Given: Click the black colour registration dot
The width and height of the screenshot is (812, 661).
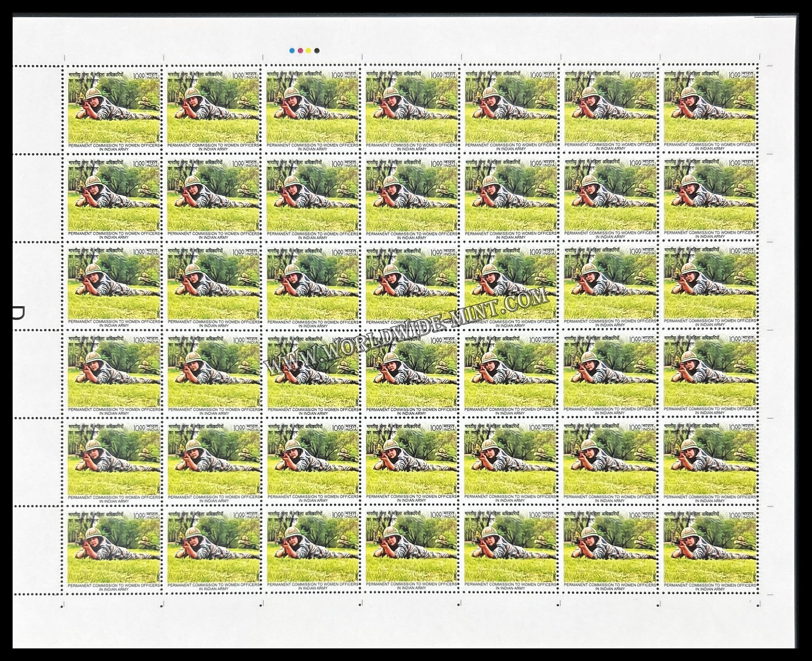Looking at the screenshot, I should [316, 50].
